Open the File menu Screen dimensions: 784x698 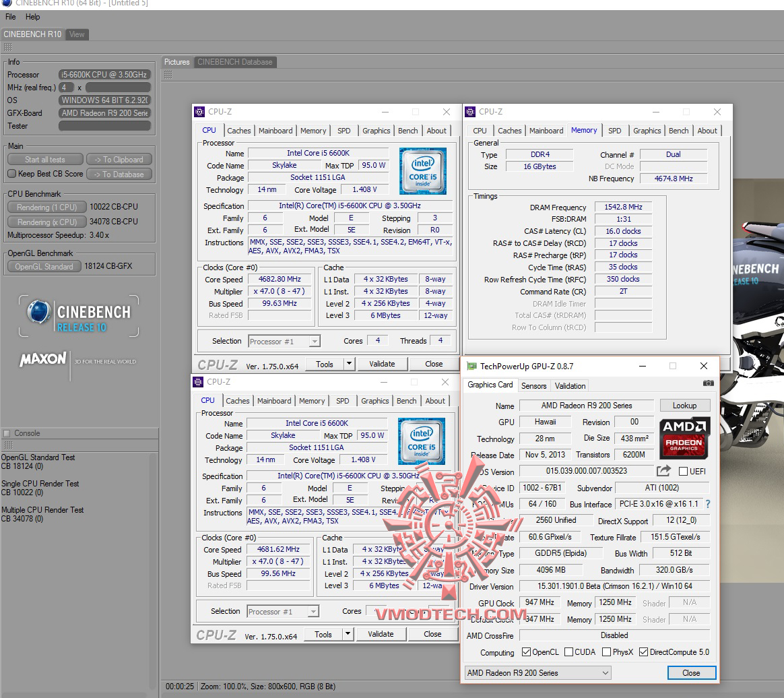[11, 16]
